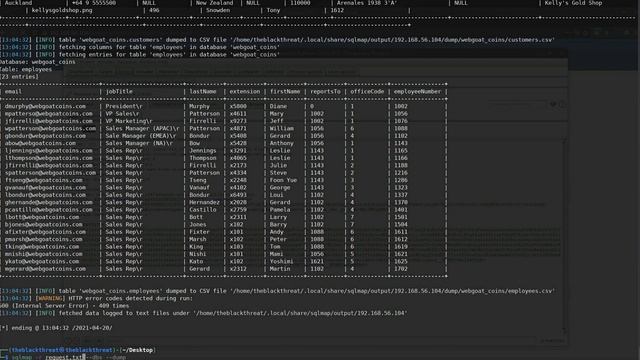Image resolution: width=640 pixels, height=360 pixels.
Task: Click extension 'x9273'
Action: 238,121
